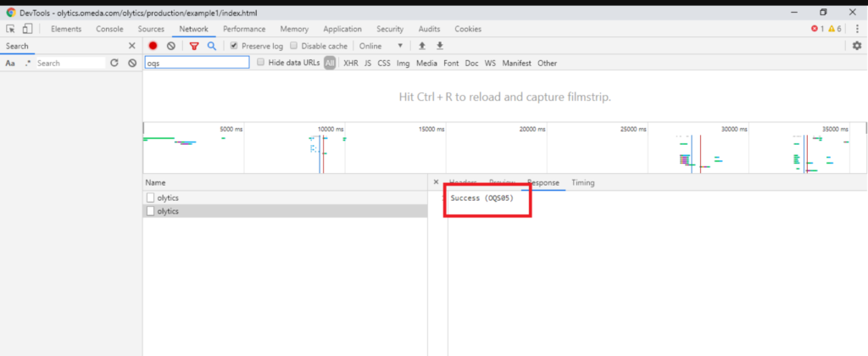Filter requests by XHR type

point(350,63)
